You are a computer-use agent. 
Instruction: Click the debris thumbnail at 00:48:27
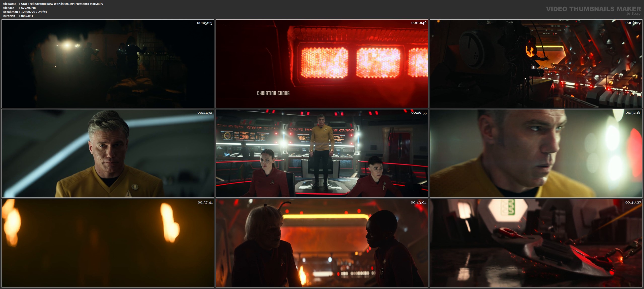click(x=536, y=243)
